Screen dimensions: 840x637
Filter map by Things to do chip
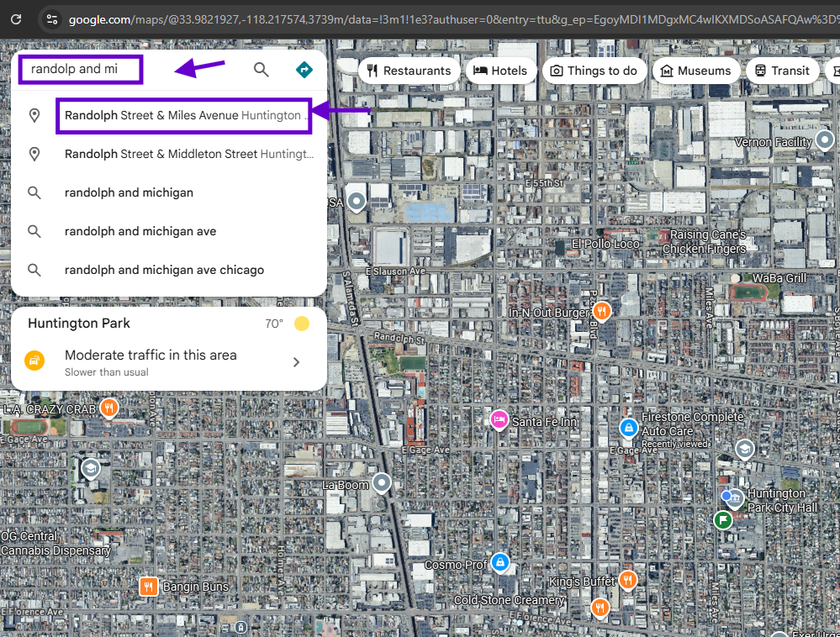pos(594,71)
